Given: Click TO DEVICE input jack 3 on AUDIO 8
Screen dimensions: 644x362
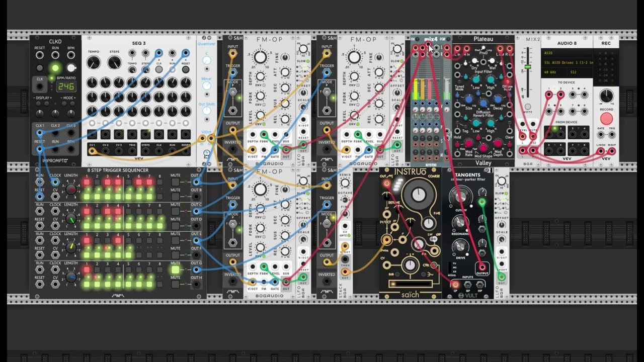Looking at the screenshot, I should click(573, 94).
